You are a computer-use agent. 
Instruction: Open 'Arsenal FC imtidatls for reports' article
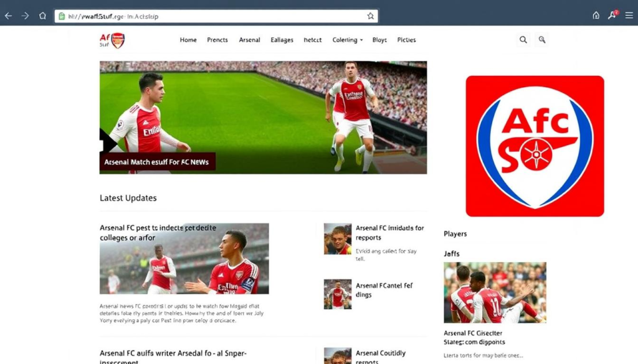(x=389, y=233)
